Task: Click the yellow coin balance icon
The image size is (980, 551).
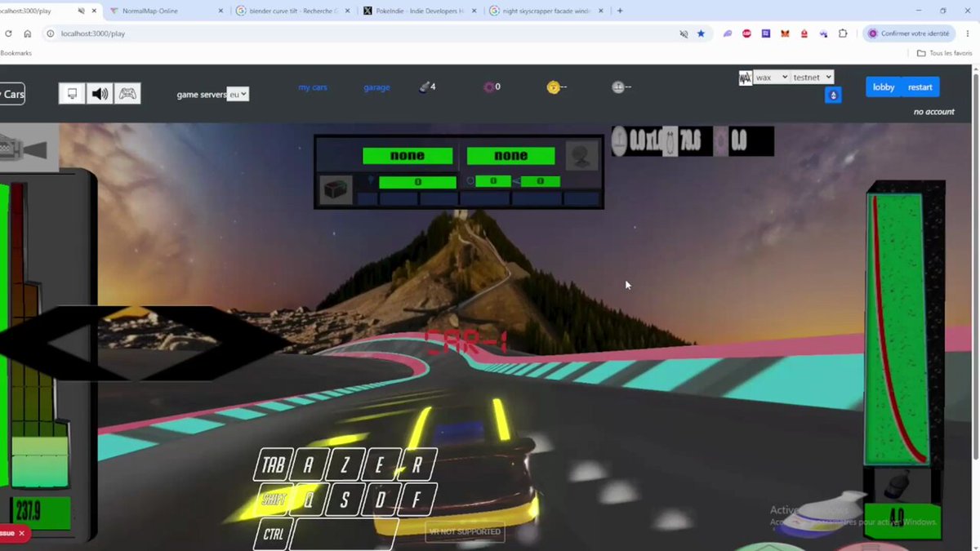Action: tap(554, 87)
